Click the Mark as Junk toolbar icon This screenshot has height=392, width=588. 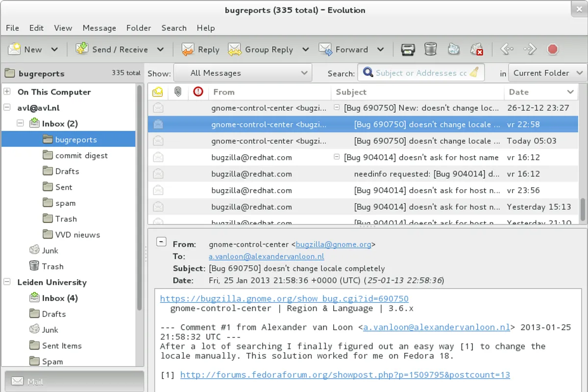click(x=454, y=49)
